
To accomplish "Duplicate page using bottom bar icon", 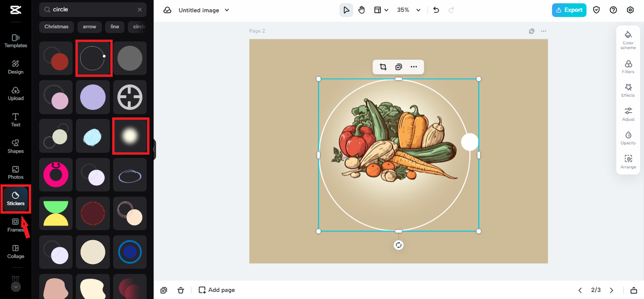I will coord(164,290).
